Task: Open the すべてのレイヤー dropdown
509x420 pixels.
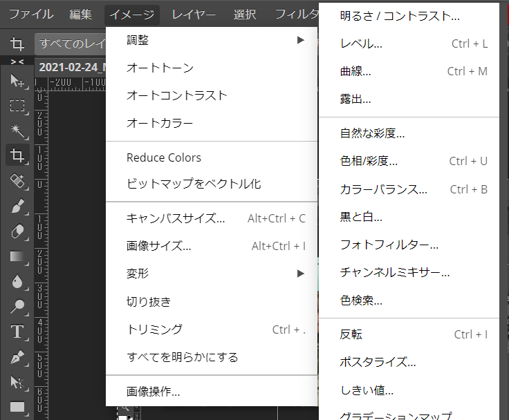Action: pos(71,44)
